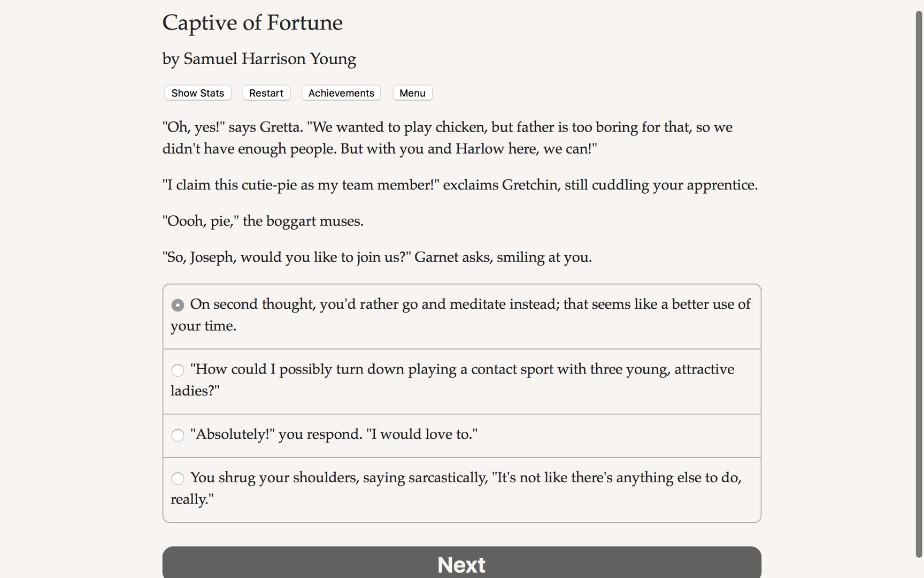This screenshot has height=578, width=924.
Task: Click the author name Samuel Harrison Young
Action: 259,59
